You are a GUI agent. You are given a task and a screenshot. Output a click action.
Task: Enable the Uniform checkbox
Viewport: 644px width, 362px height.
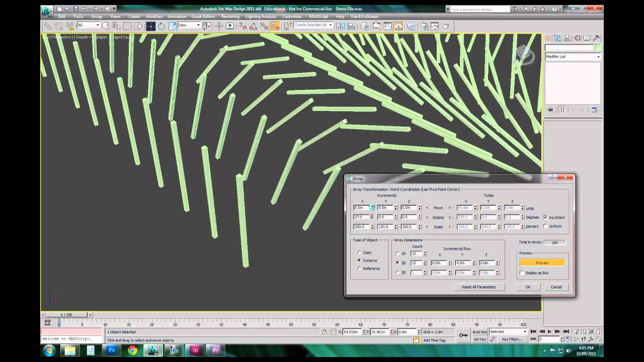pyautogui.click(x=545, y=226)
